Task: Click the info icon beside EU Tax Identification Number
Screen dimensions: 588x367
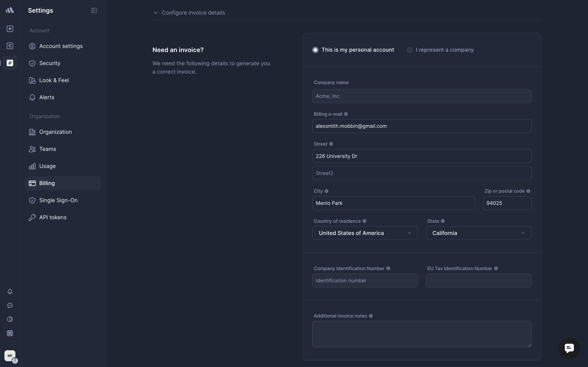Action: (x=496, y=268)
